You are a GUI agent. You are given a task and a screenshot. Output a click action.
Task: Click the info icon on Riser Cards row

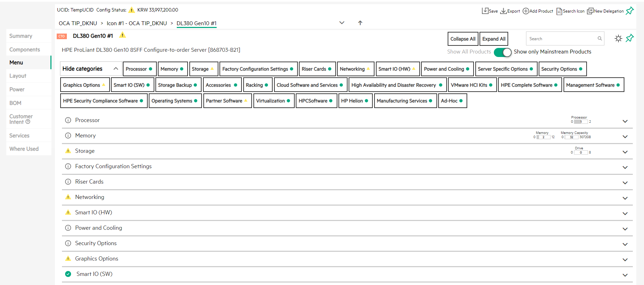point(68,181)
